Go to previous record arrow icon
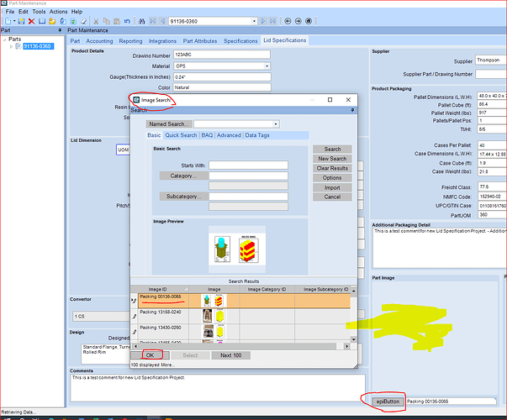This screenshot has width=507, height=420. (162, 21)
